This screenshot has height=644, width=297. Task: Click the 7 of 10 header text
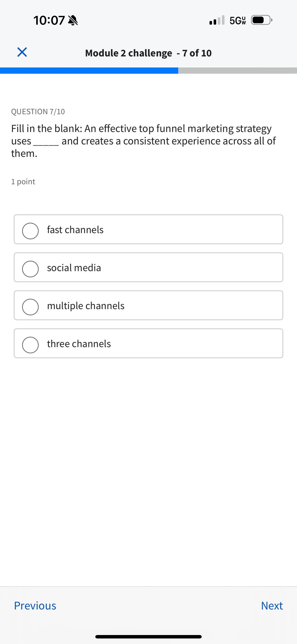point(195,53)
